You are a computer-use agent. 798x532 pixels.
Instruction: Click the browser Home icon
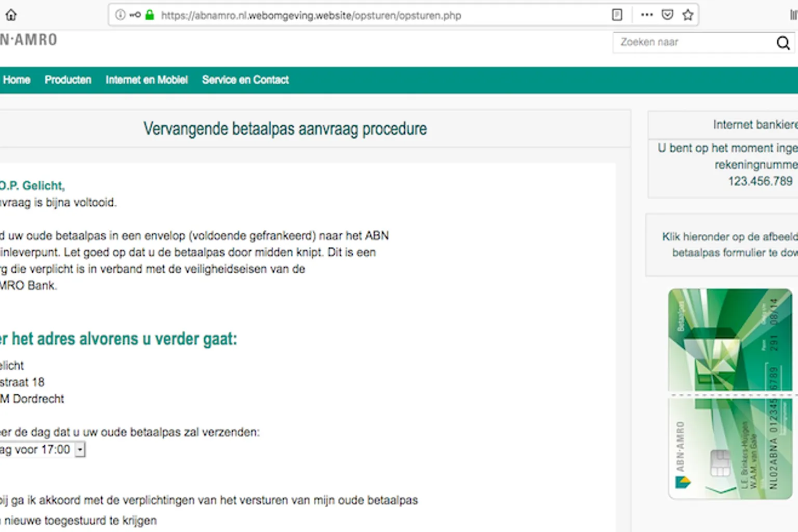click(x=11, y=15)
